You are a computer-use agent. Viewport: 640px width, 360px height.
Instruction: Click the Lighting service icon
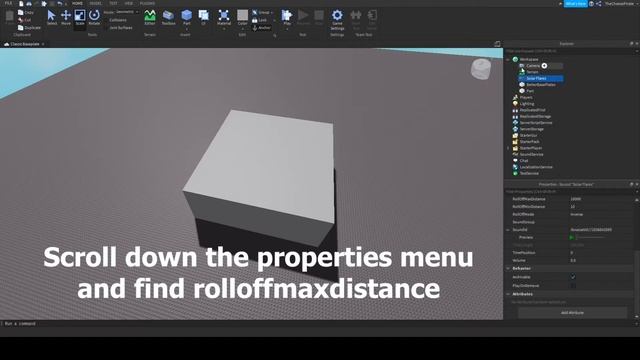point(515,104)
